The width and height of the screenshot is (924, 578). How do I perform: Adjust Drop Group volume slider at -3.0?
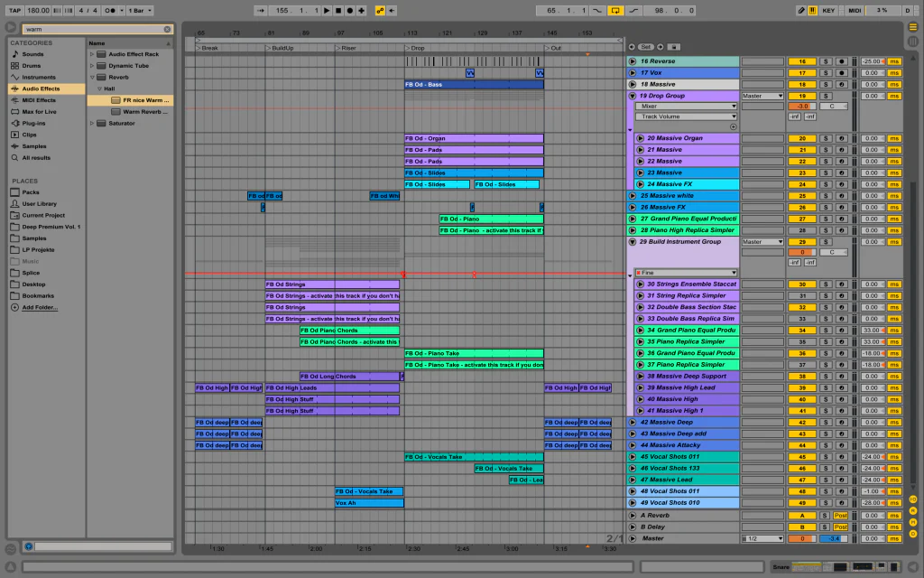pyautogui.click(x=802, y=107)
